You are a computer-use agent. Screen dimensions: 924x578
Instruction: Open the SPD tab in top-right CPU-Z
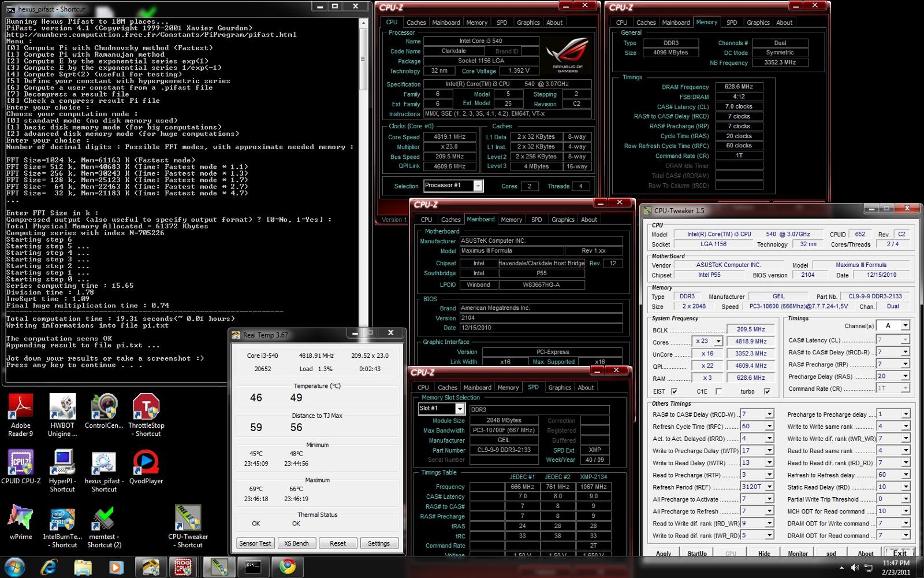tap(732, 23)
